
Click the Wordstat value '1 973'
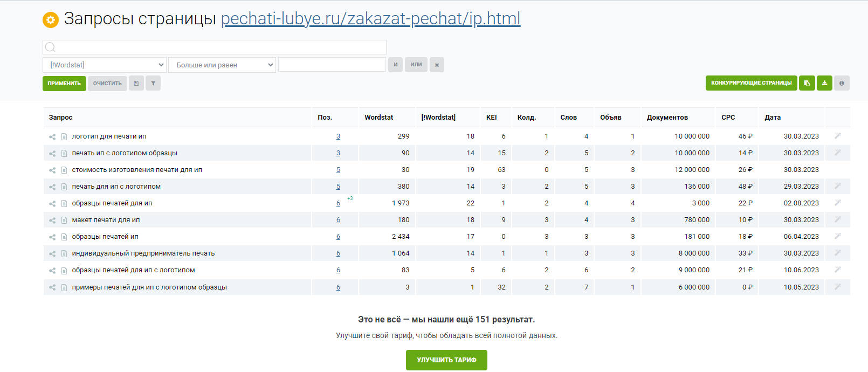(x=401, y=203)
